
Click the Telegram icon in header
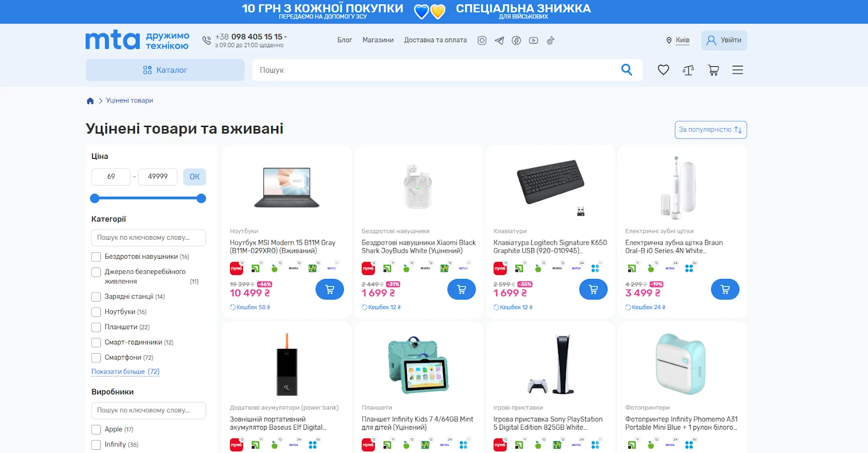pos(499,40)
